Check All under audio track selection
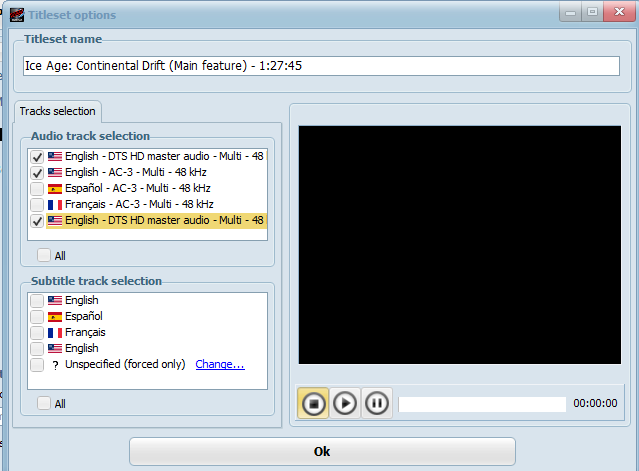Viewport: 639px width, 471px height. coord(44,255)
